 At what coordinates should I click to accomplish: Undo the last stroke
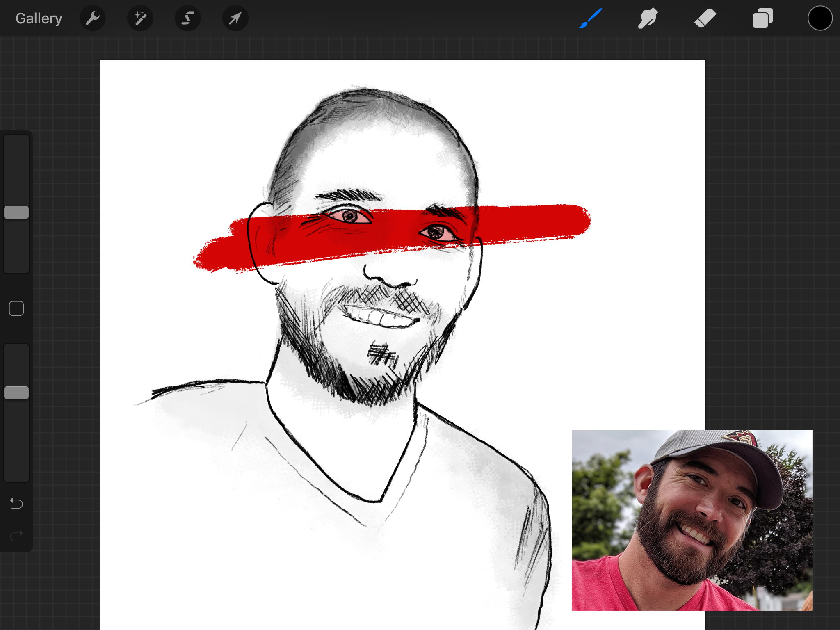(16, 503)
